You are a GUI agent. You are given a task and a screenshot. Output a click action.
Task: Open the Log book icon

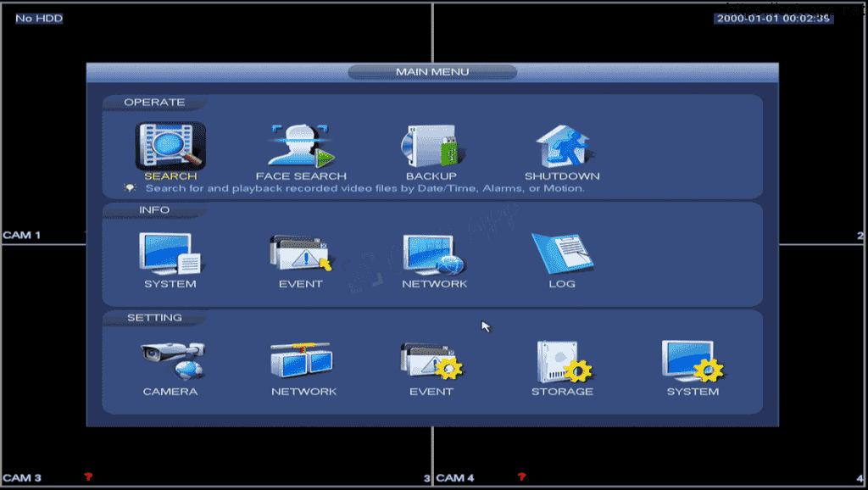click(561, 253)
